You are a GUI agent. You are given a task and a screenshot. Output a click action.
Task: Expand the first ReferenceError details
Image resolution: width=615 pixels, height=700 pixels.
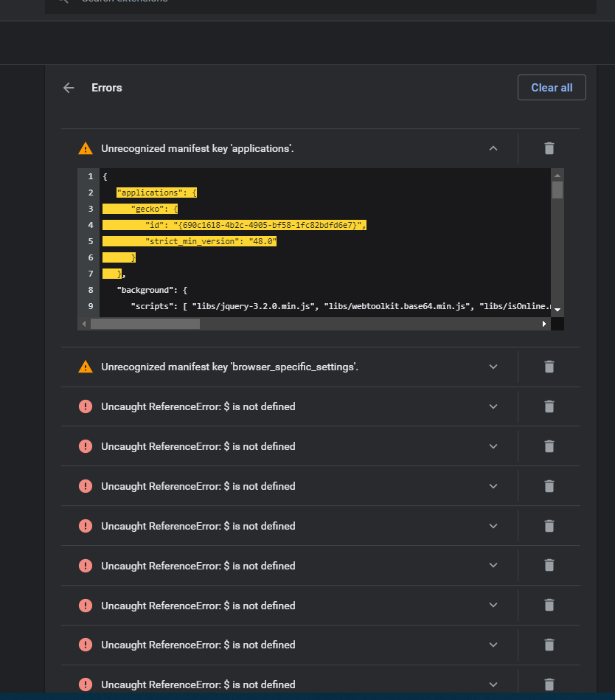pyautogui.click(x=493, y=406)
